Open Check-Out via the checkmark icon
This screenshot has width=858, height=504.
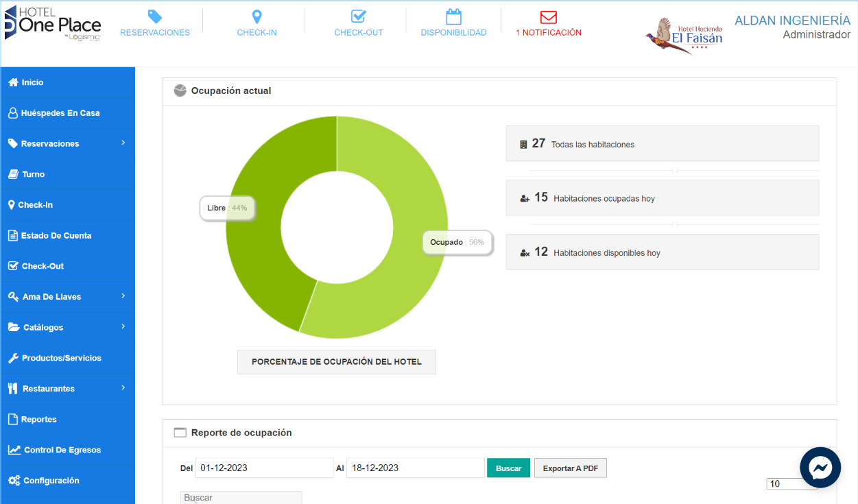(x=359, y=17)
